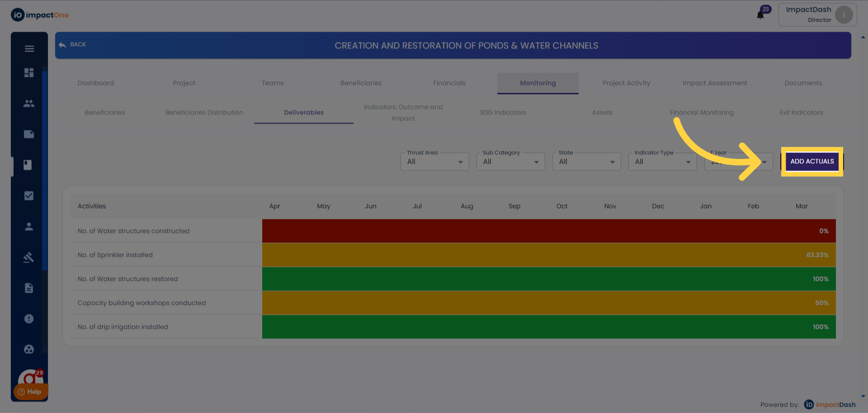Click the back arrow icon in banner
Image resolution: width=868 pixels, height=413 pixels.
point(62,45)
